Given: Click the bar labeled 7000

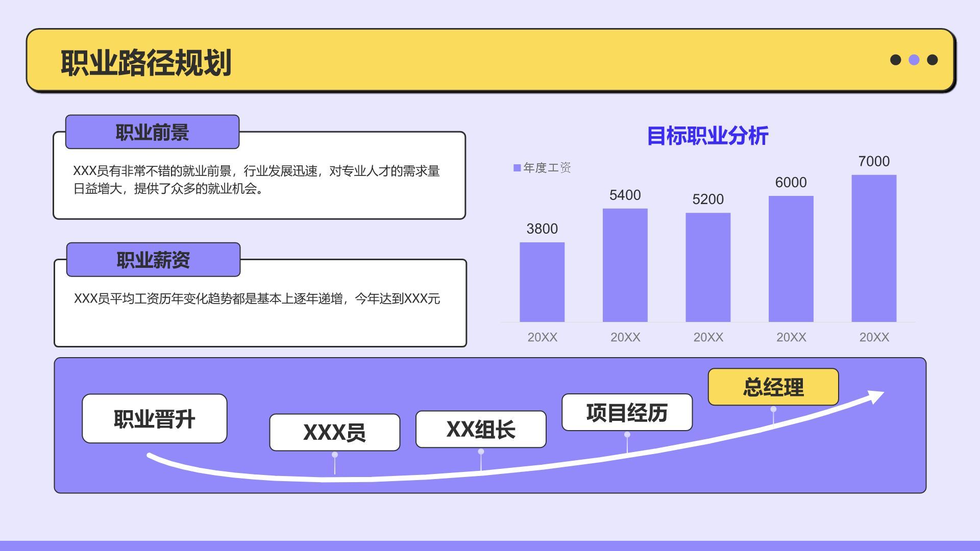Looking at the screenshot, I should [874, 248].
